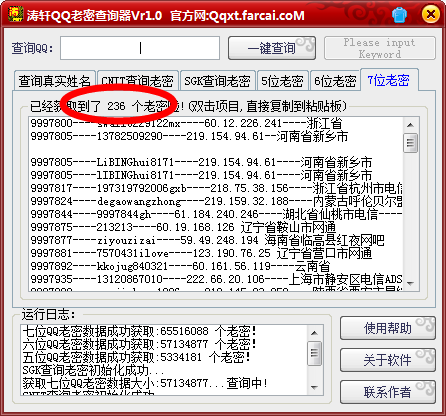Focus the 查询QQ input field

[x=140, y=48]
